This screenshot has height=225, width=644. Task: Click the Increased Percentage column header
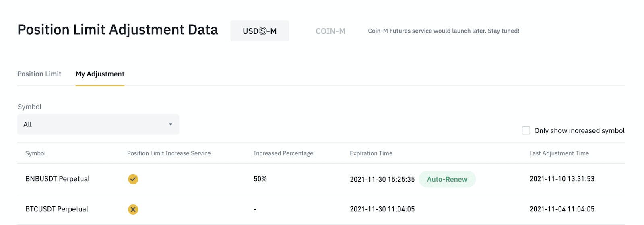[283, 153]
